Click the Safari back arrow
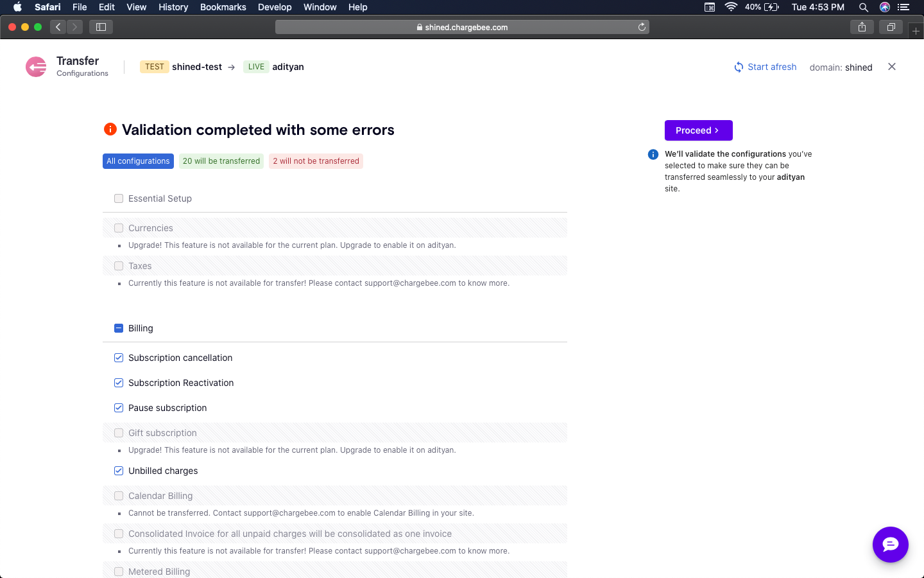924x578 pixels. [x=58, y=27]
